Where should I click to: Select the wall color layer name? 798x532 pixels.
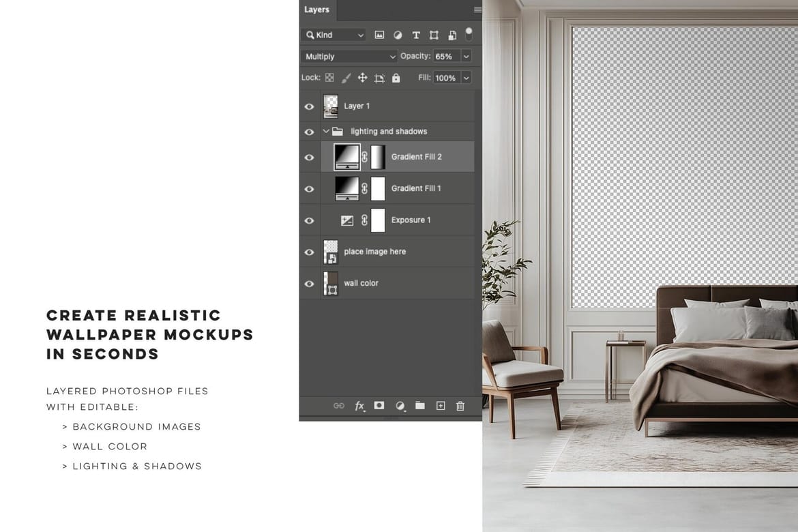pos(361,283)
